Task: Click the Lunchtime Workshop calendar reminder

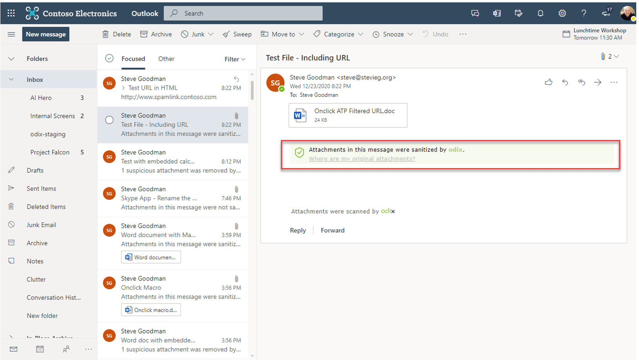Action: 594,34
